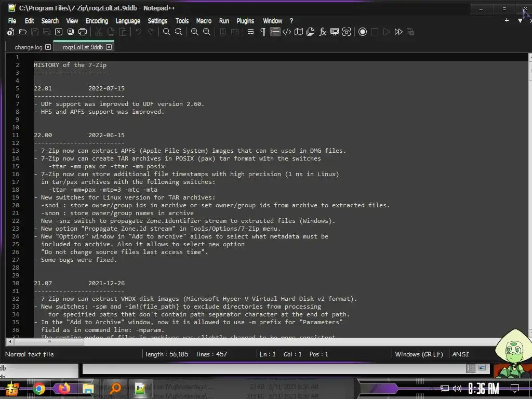Open the Plugins menu
Screen dimensions: 532x399
[245, 21]
